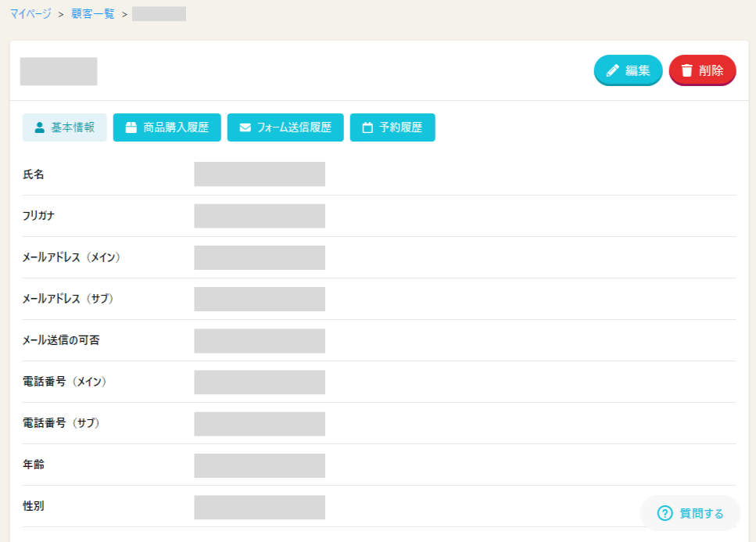Click the メールアドレス（メイン） value
This screenshot has width=756, height=542.
coord(259,257)
